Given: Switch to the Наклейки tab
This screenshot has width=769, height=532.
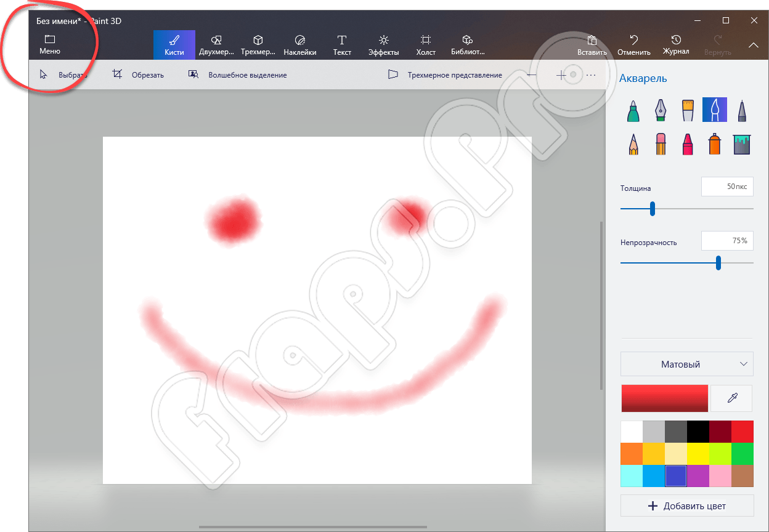Looking at the screenshot, I should [300, 45].
